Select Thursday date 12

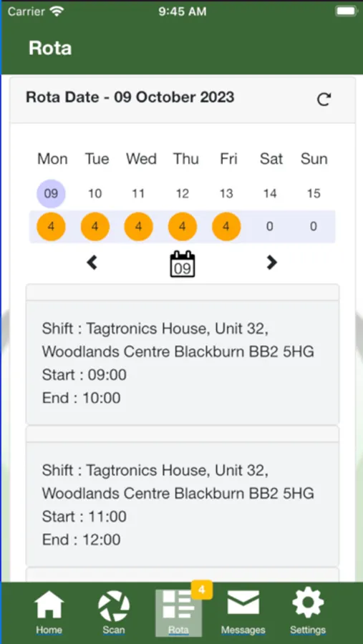click(183, 193)
